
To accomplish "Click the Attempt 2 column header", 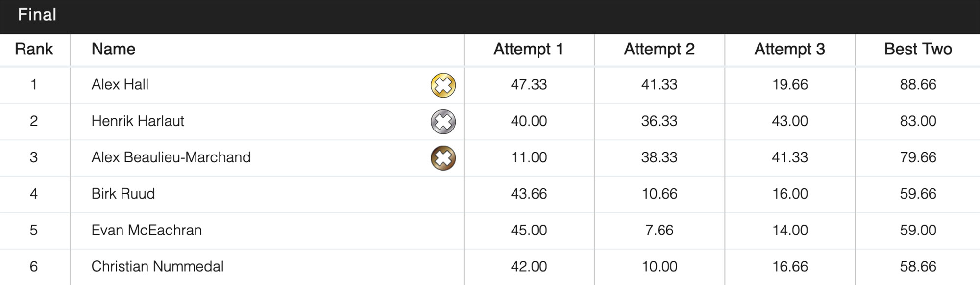I will [659, 49].
